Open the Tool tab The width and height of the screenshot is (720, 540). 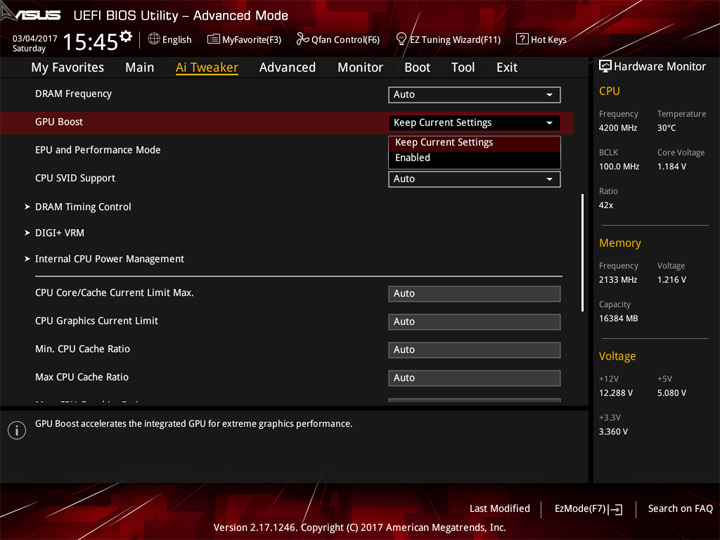463,68
